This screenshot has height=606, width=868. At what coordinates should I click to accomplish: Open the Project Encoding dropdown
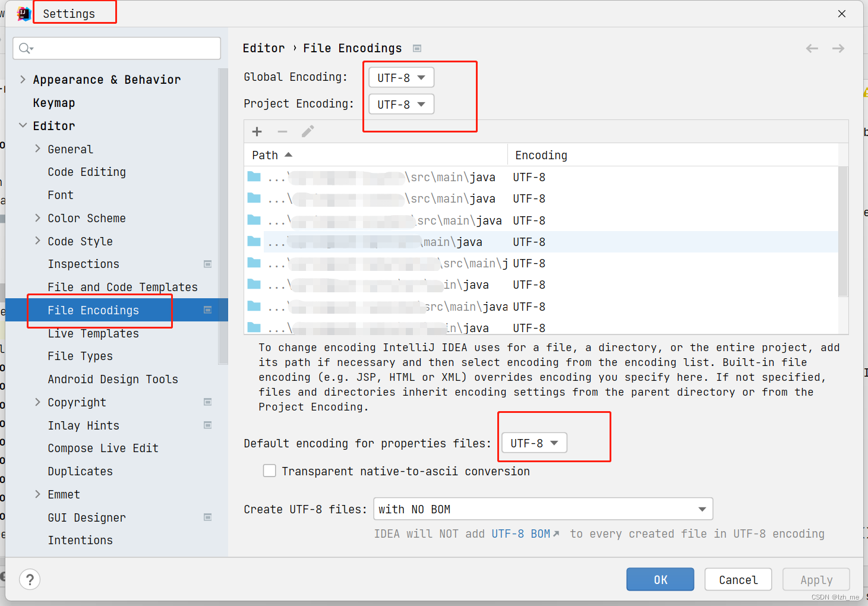400,104
